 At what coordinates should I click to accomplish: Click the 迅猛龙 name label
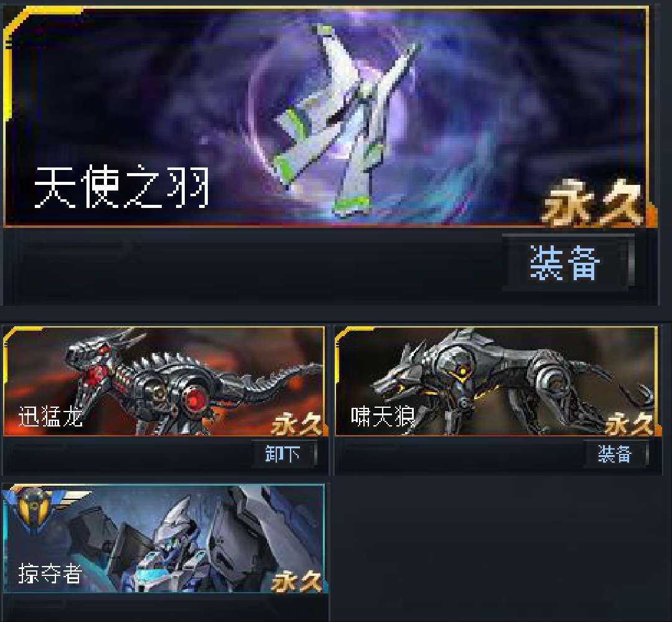coord(50,416)
